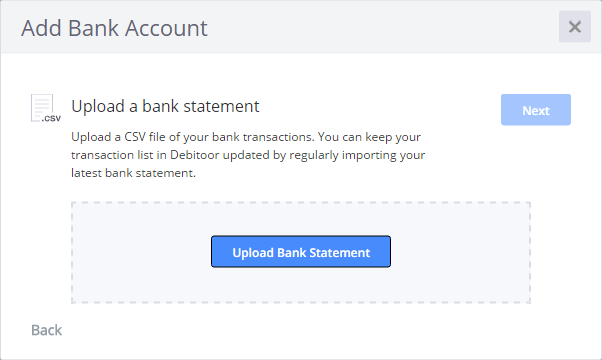Click the file page graphic beside the heading
Image resolution: width=602 pixels, height=360 pixels.
pos(46,108)
